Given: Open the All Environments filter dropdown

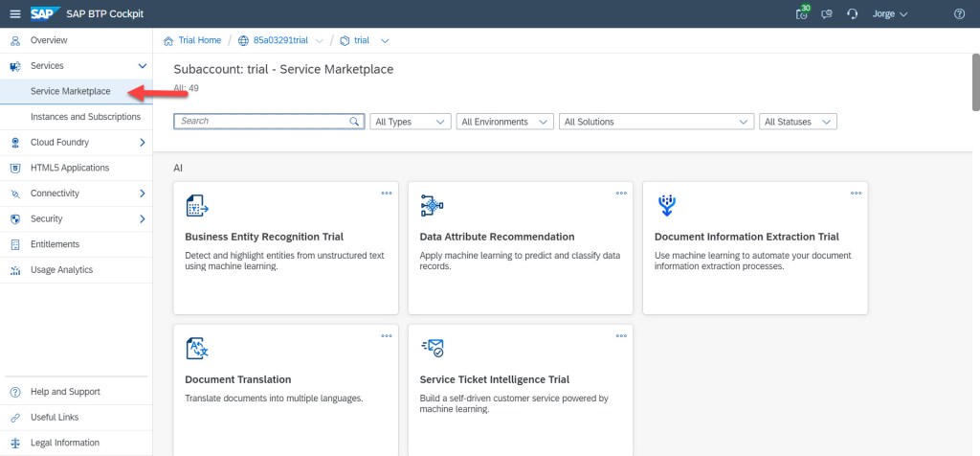Looking at the screenshot, I should [504, 122].
